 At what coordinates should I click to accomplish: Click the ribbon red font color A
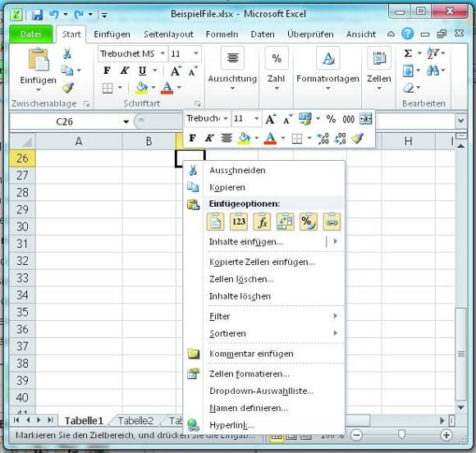(x=167, y=88)
